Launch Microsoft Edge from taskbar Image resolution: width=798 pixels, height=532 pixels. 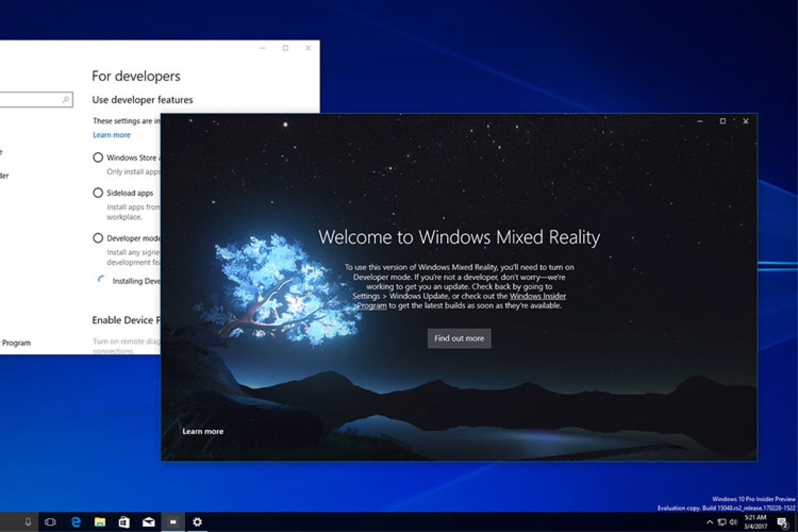76,522
